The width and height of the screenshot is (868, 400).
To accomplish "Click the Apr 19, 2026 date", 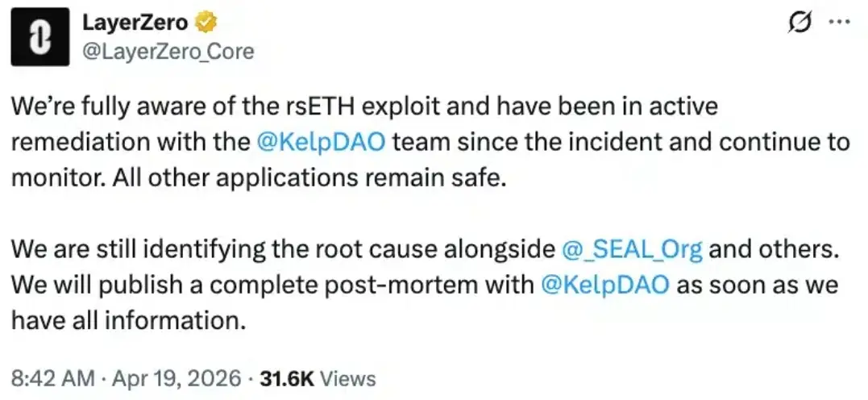I will click(x=174, y=379).
